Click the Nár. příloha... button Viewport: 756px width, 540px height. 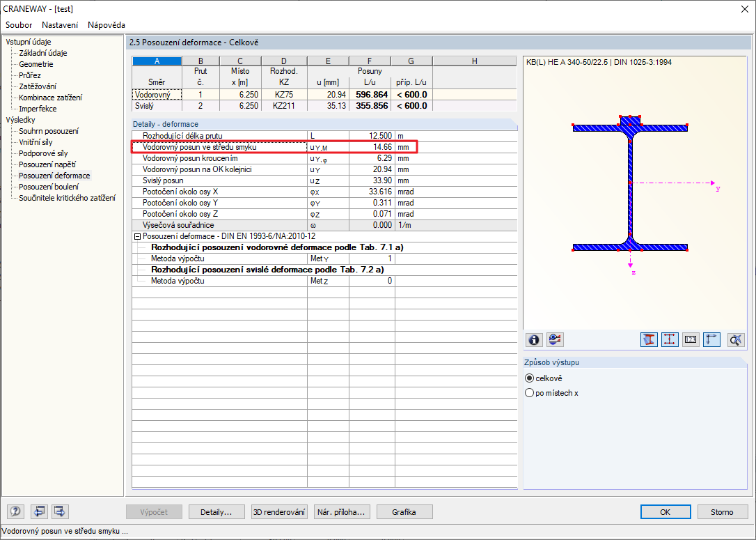pos(342,512)
